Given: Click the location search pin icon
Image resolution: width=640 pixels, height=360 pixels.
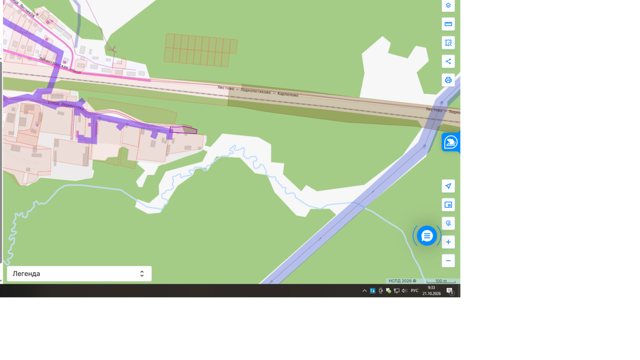Looking at the screenshot, I should click(x=448, y=223).
